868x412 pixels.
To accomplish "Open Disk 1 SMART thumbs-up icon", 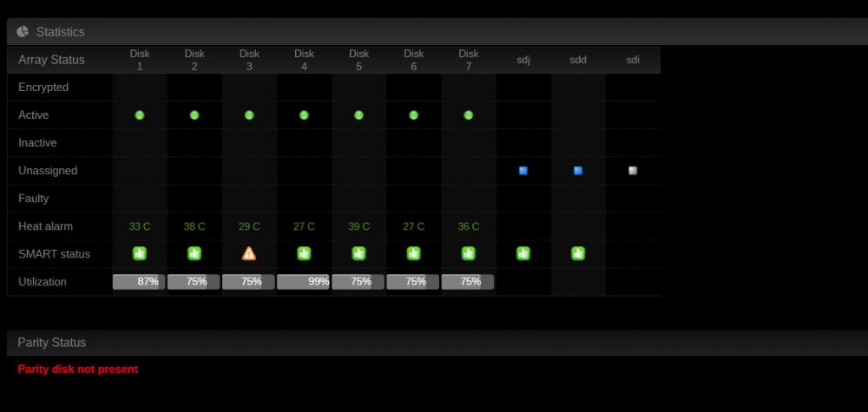I will click(x=140, y=253).
